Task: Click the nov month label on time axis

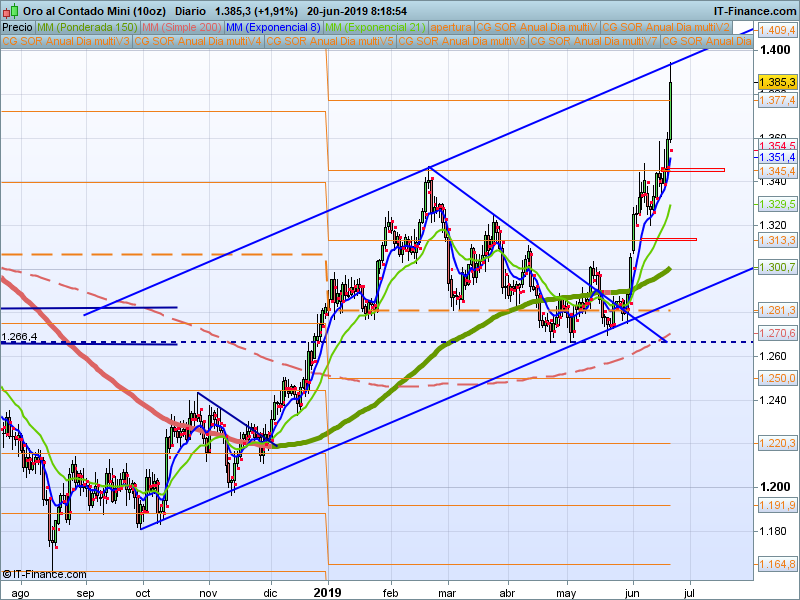Action: 208,593
